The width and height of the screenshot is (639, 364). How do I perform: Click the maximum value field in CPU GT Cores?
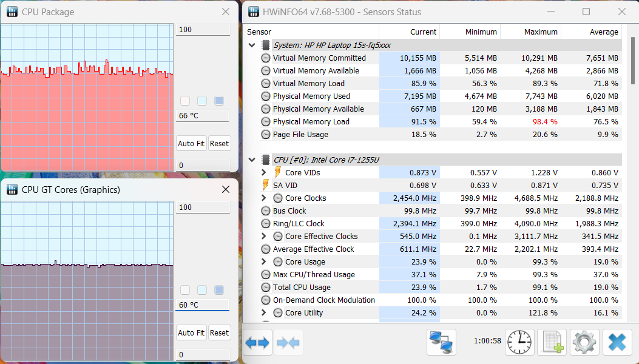pos(203,207)
